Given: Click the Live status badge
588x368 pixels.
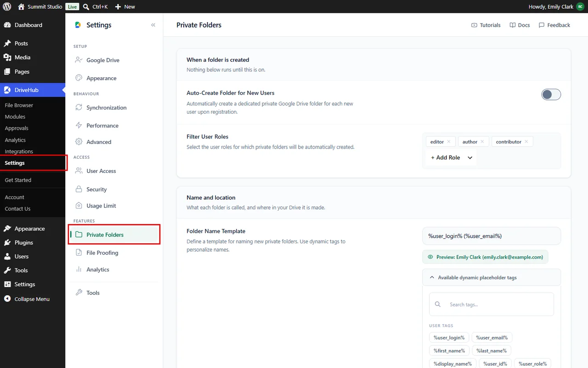Looking at the screenshot, I should click(x=72, y=6).
